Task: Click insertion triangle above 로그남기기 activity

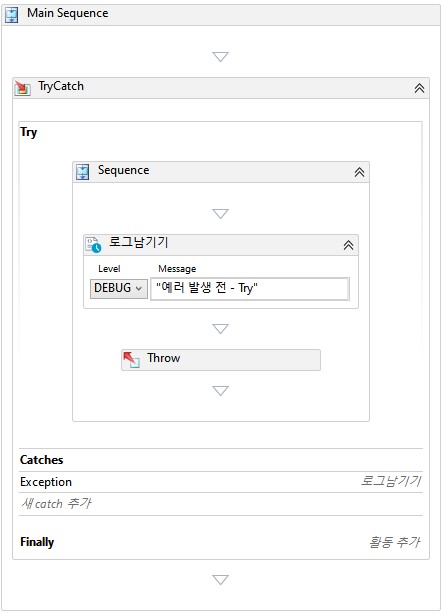Action: pyautogui.click(x=220, y=214)
